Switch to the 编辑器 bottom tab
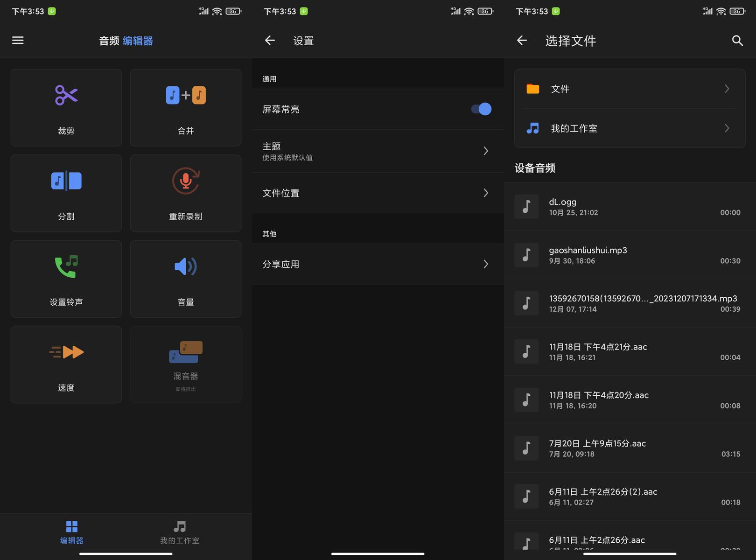 point(72,532)
